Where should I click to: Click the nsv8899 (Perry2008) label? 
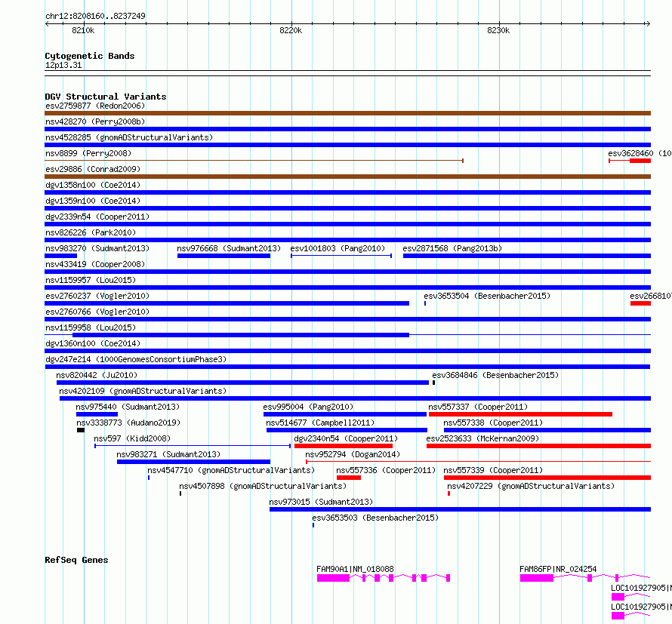[x=88, y=153]
